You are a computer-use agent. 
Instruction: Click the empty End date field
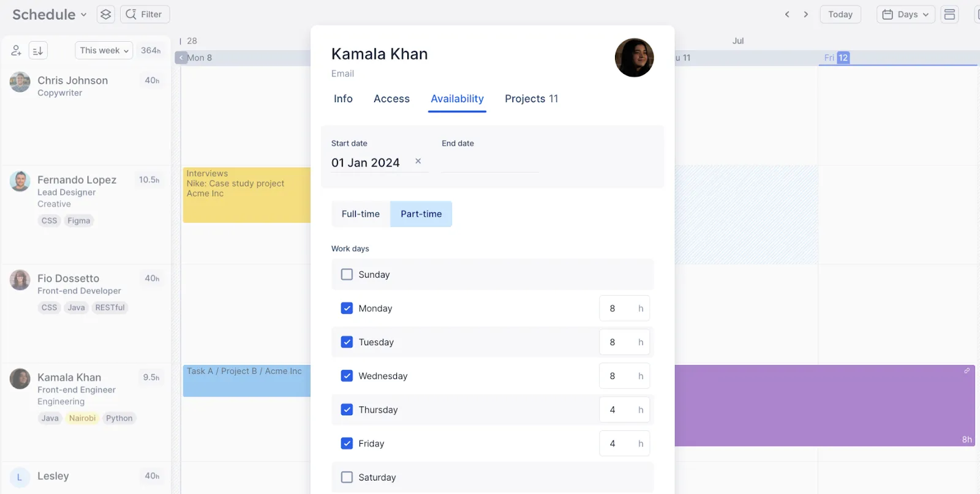click(x=490, y=162)
